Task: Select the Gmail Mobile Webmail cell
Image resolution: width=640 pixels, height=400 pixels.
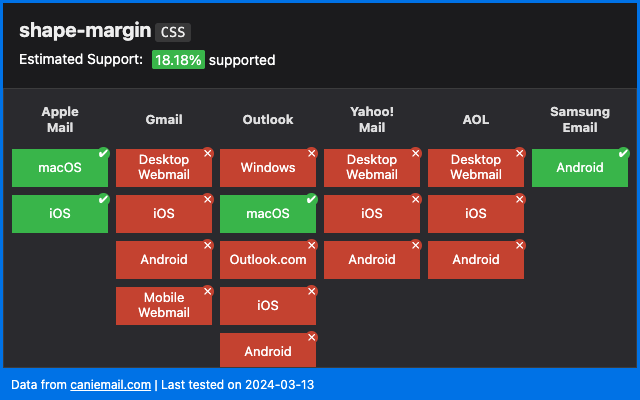Action: (164, 306)
